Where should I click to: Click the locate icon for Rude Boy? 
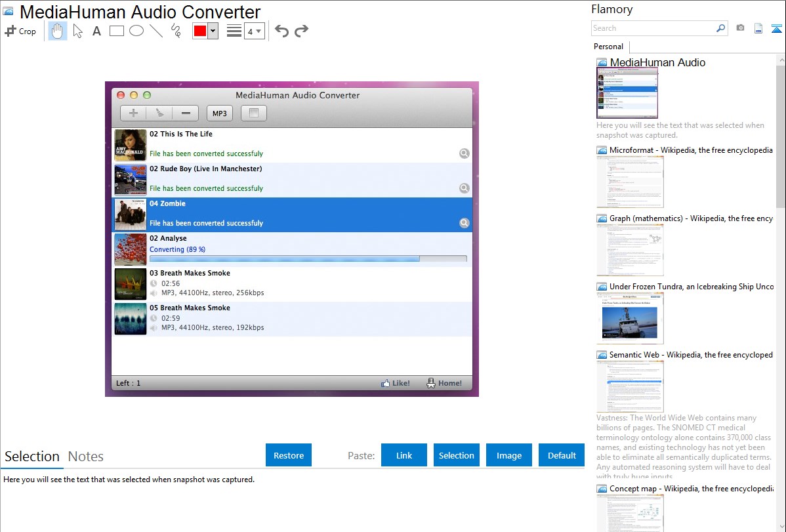pyautogui.click(x=465, y=188)
